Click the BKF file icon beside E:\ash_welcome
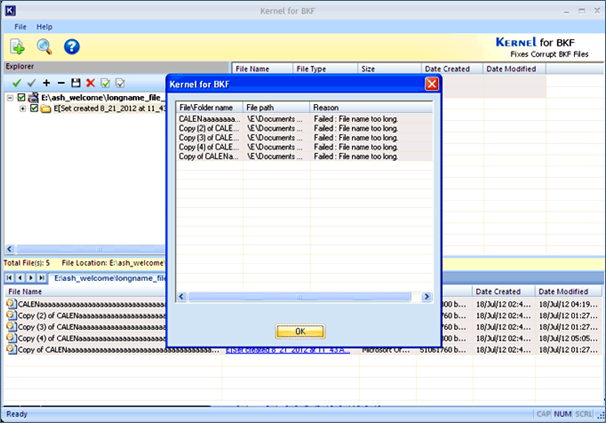Viewport: 606px width, 423px height. pyautogui.click(x=34, y=97)
